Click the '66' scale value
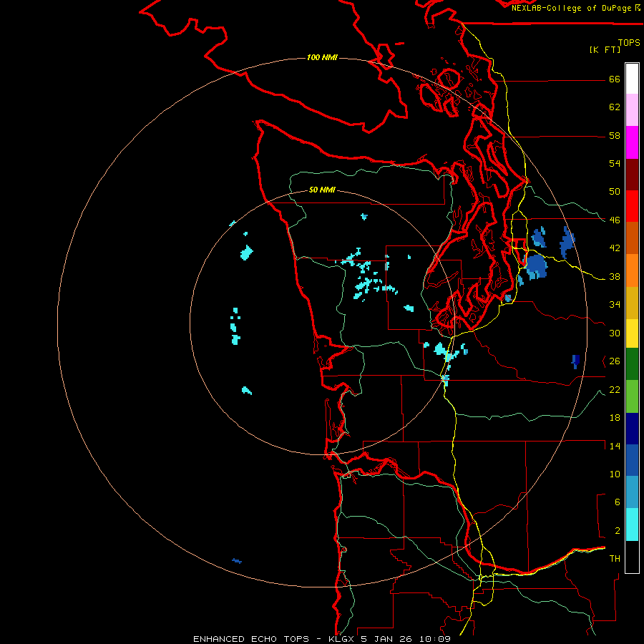The height and width of the screenshot is (644, 644). [x=615, y=79]
